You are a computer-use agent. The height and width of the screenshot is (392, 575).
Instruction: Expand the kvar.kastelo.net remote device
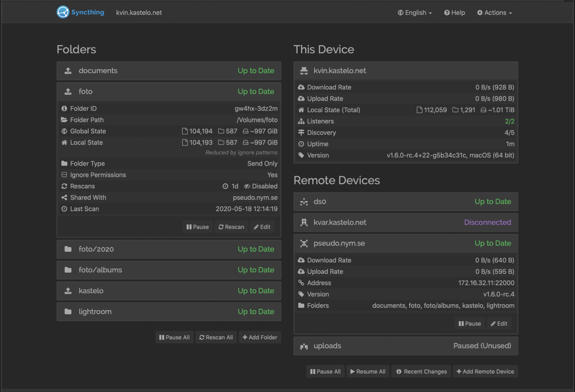point(406,222)
